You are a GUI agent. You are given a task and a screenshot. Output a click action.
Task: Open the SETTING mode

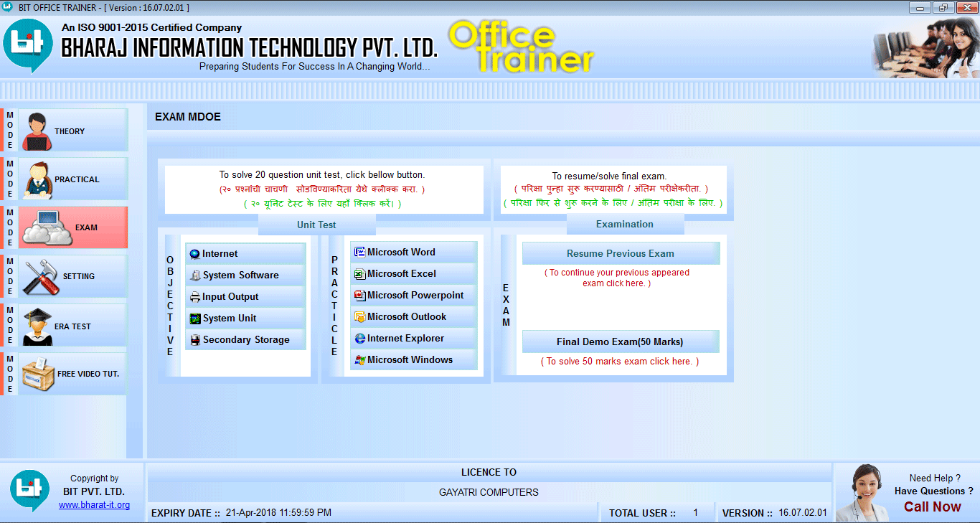(x=72, y=276)
